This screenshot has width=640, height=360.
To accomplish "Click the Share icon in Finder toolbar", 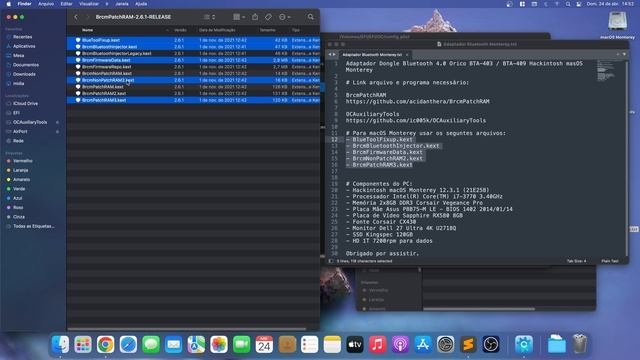I will (x=255, y=17).
